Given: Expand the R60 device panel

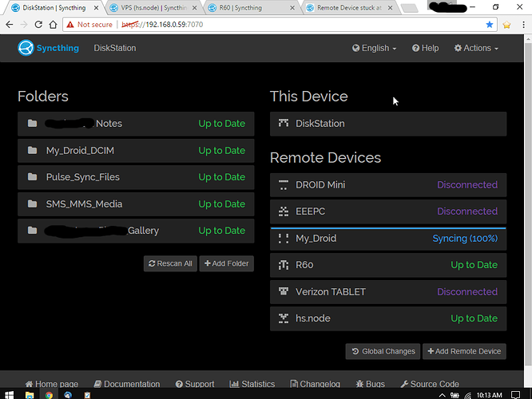Looking at the screenshot, I should coord(388,265).
